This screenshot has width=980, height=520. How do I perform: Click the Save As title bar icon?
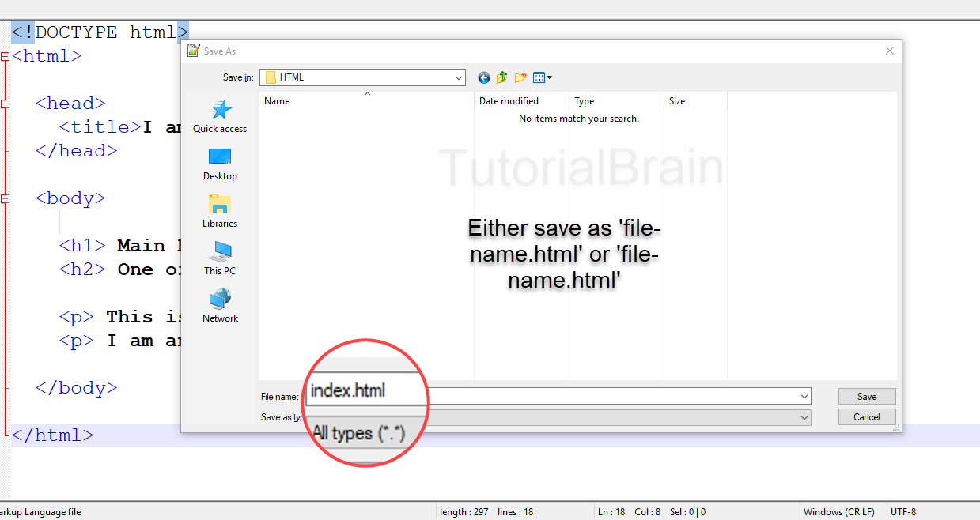193,51
